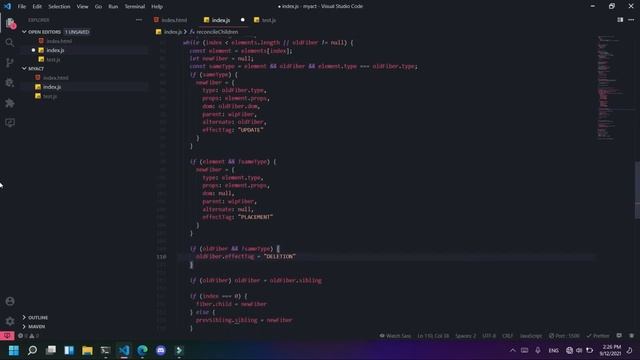Click Ln/Col cursor position in status bar
This screenshot has height=360, width=640.
[433, 336]
